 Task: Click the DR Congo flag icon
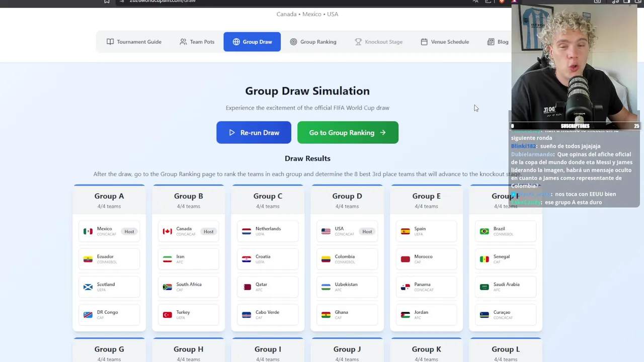(88, 315)
